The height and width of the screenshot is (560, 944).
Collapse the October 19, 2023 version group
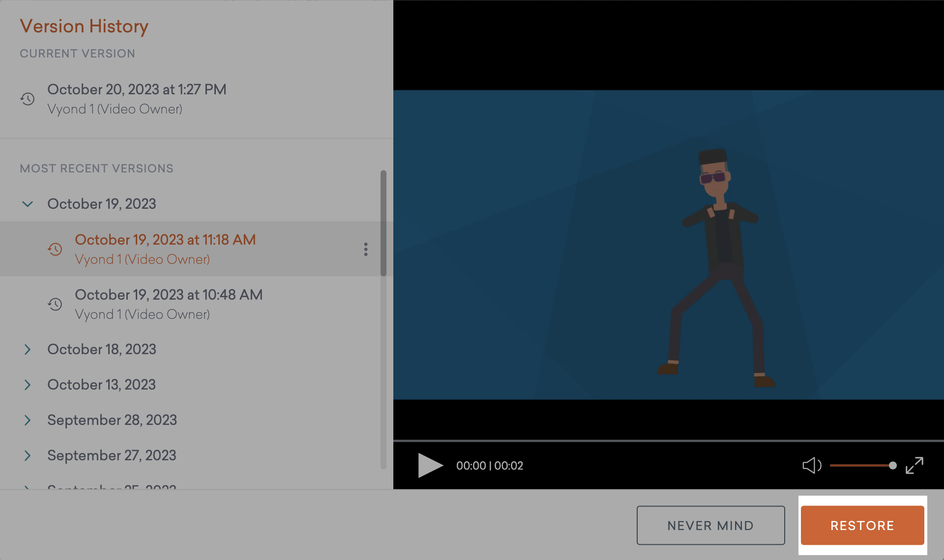coord(28,204)
